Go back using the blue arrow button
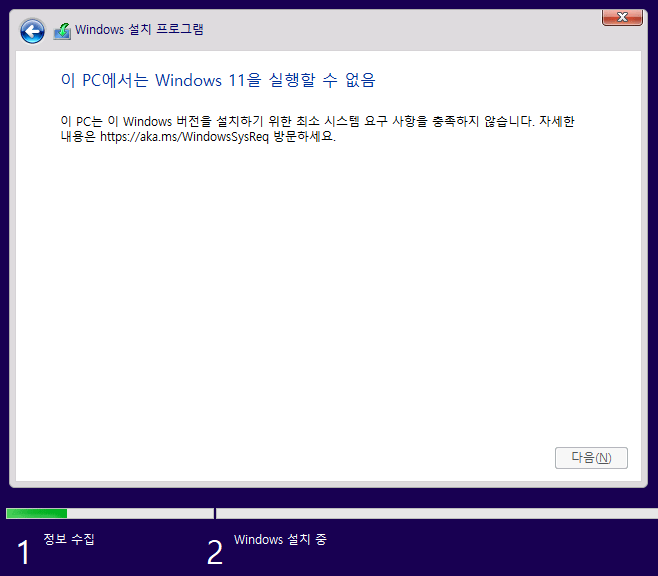 [32, 31]
